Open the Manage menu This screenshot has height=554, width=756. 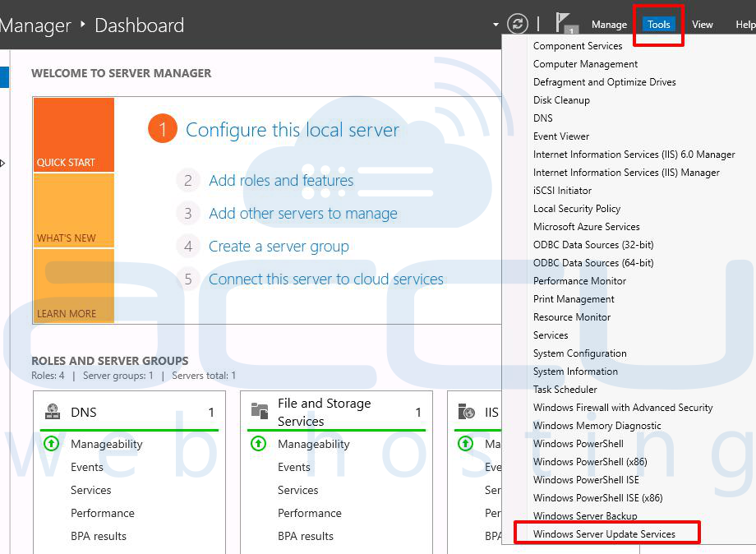click(609, 25)
